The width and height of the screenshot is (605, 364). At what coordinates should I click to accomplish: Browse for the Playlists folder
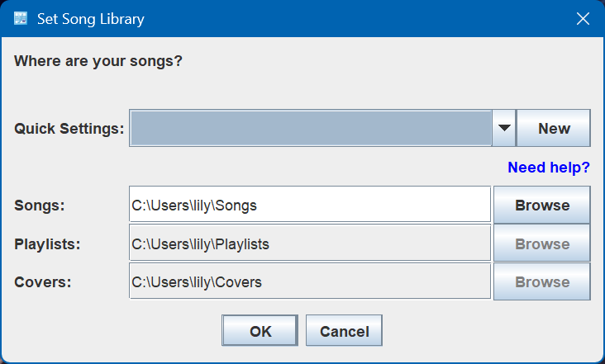(x=542, y=243)
